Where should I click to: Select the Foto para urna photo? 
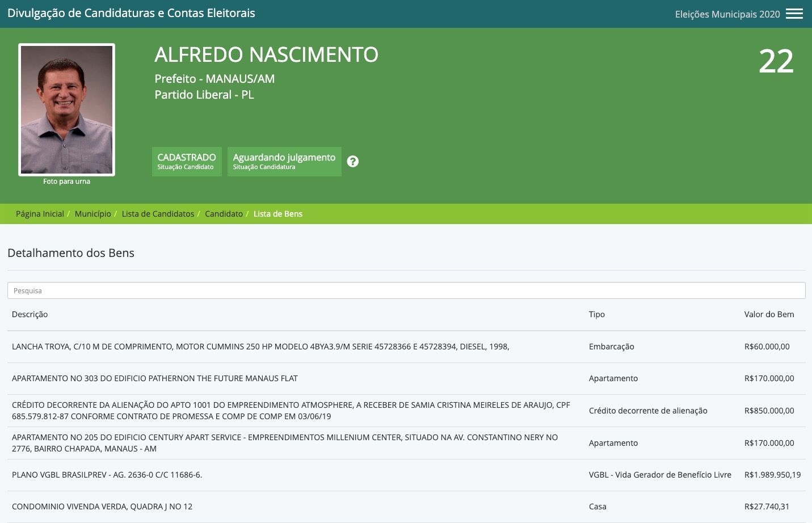point(66,109)
